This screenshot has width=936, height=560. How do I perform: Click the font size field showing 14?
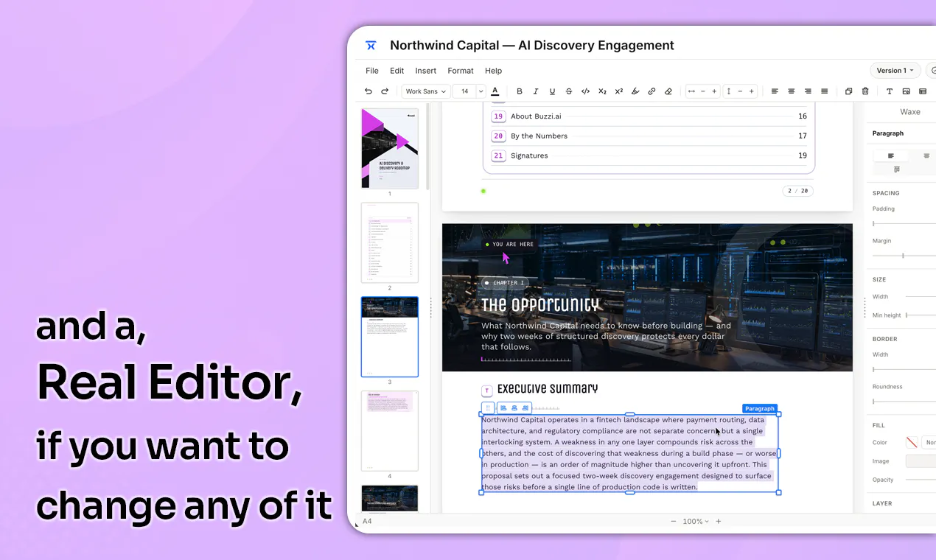tap(464, 91)
